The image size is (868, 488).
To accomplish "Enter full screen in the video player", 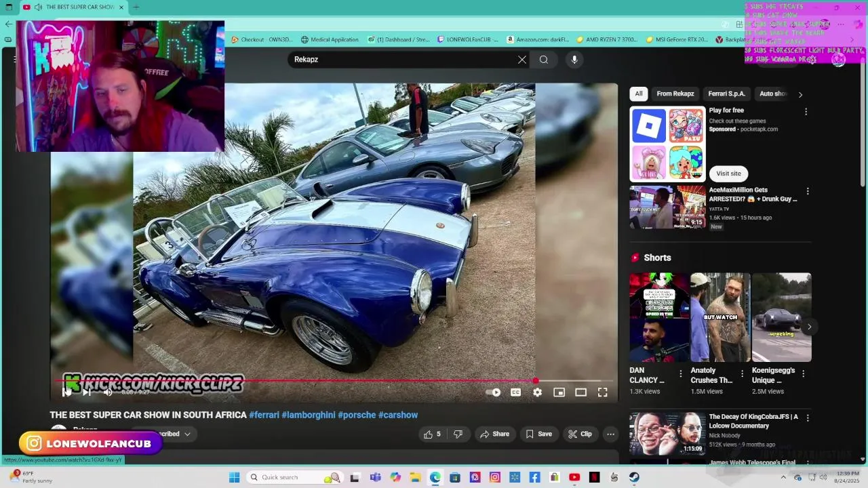I will coord(602,392).
